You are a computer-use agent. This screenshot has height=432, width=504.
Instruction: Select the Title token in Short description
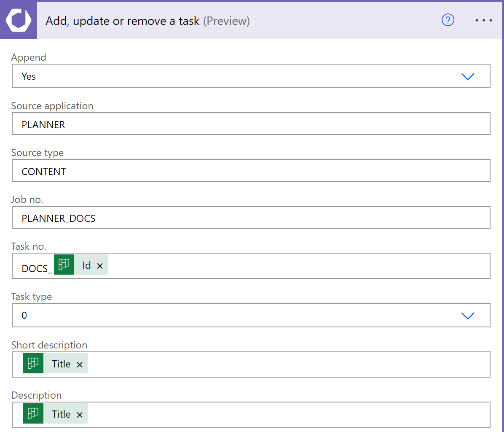point(61,364)
